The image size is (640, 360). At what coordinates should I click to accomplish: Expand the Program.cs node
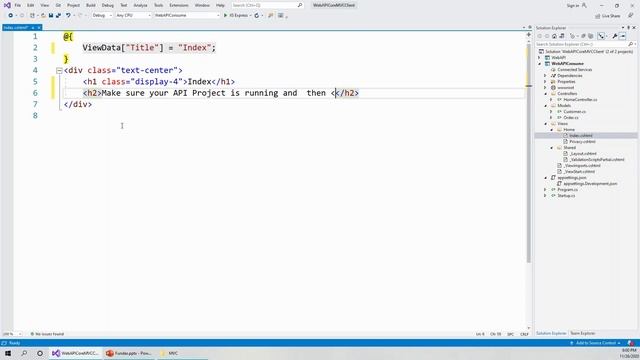[x=545, y=190]
